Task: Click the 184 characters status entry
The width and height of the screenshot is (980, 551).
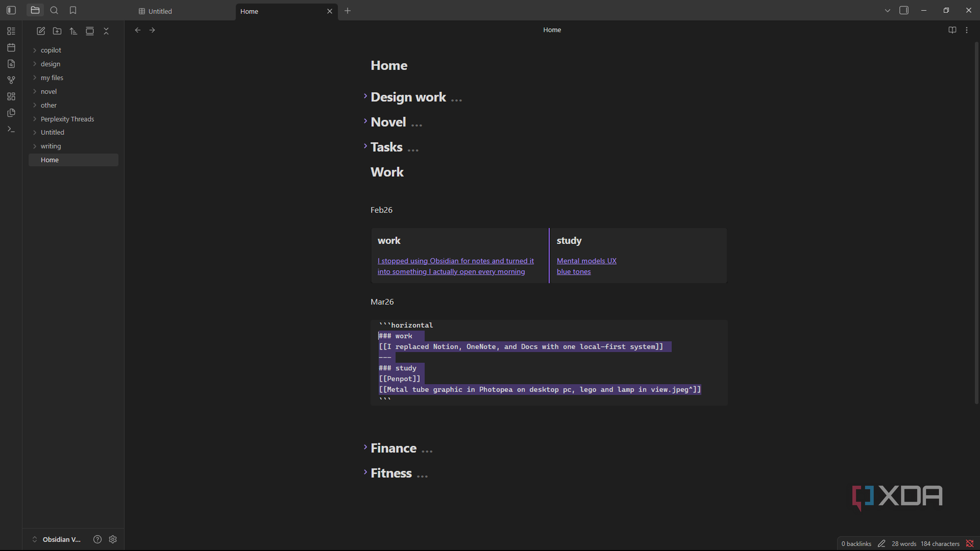Action: coord(940,543)
